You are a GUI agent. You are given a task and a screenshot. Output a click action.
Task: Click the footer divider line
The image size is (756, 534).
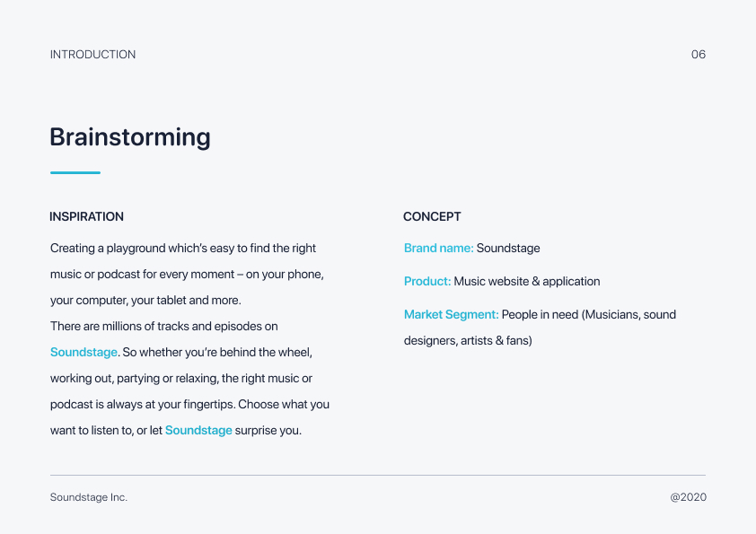(378, 475)
